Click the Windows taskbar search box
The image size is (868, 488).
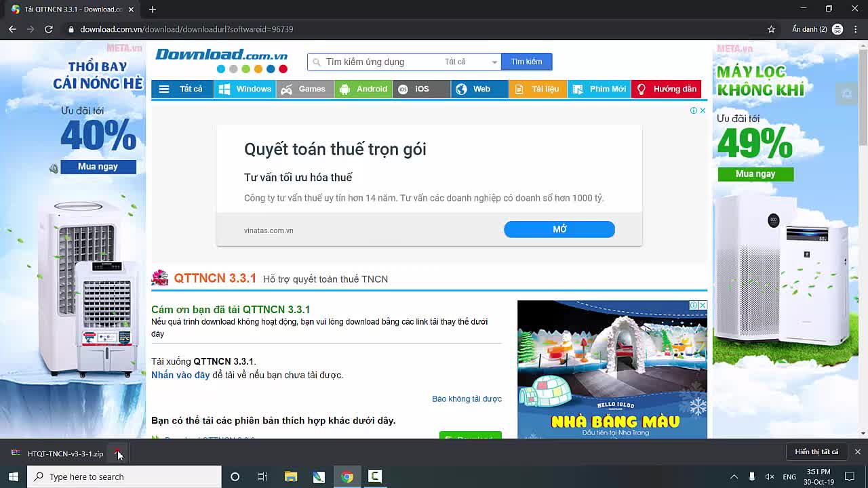(125, 476)
